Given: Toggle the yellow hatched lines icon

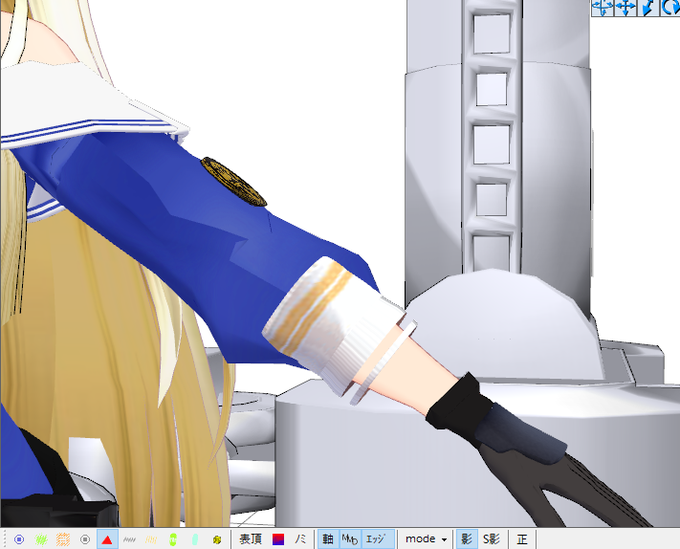Looking at the screenshot, I should [151, 539].
